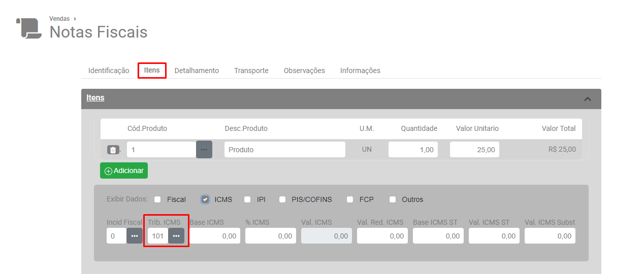Open the Transporte tab
The width and height of the screenshot is (644, 274).
coord(251,71)
